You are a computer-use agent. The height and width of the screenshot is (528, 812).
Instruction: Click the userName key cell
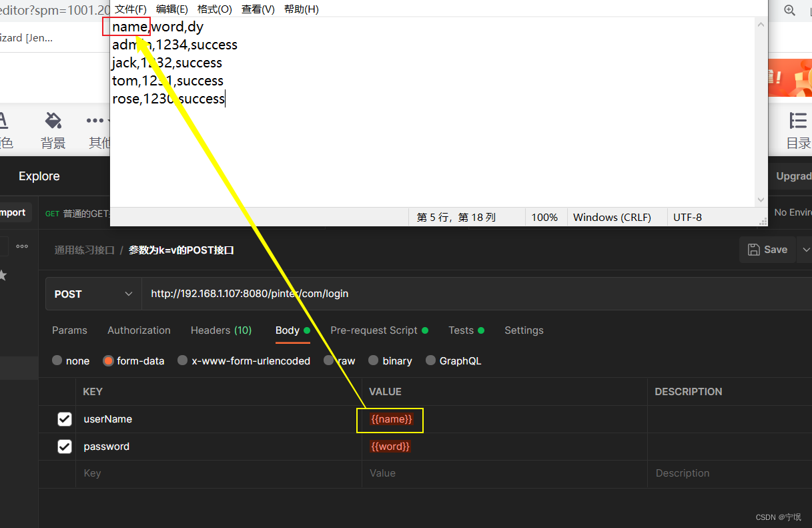(218, 419)
